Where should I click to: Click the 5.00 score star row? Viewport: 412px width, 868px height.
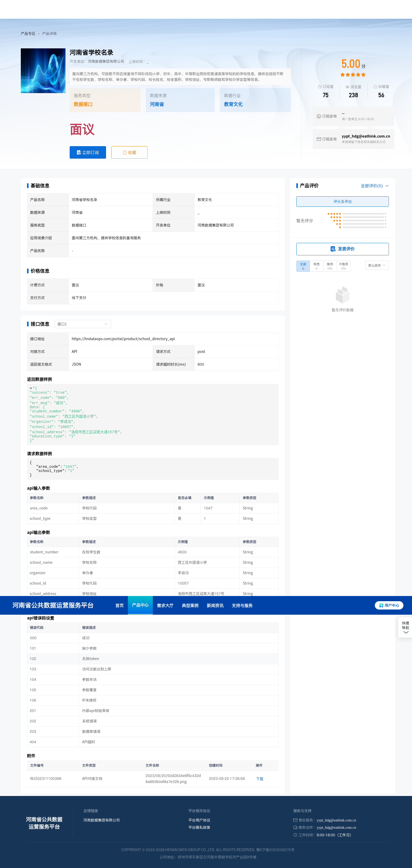(x=353, y=75)
